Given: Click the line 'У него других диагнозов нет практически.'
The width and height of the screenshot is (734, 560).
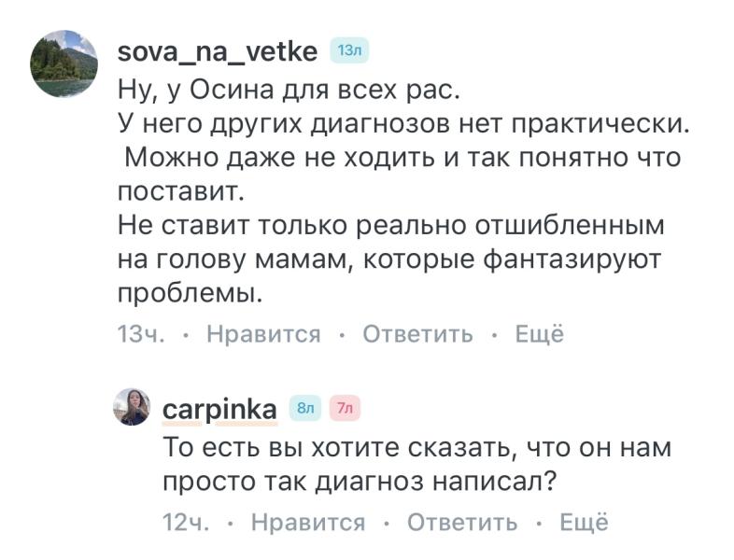Looking at the screenshot, I should (x=403, y=124).
